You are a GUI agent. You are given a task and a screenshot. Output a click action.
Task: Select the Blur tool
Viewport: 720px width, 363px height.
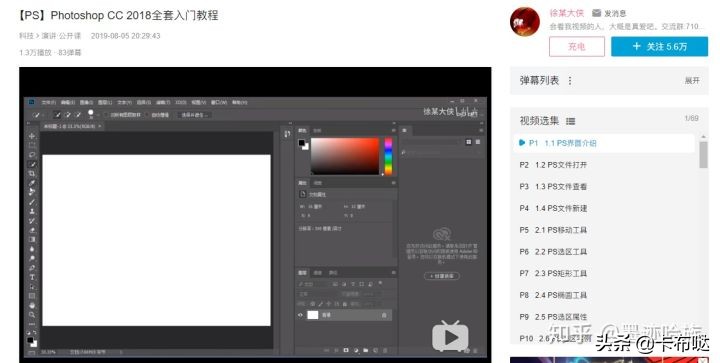coord(32,249)
